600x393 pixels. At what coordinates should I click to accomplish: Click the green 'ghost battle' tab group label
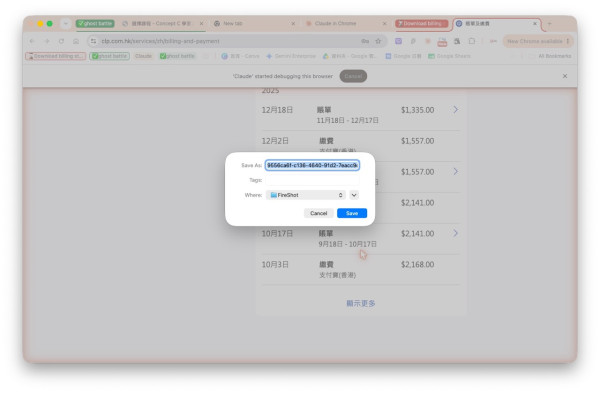tap(95, 23)
